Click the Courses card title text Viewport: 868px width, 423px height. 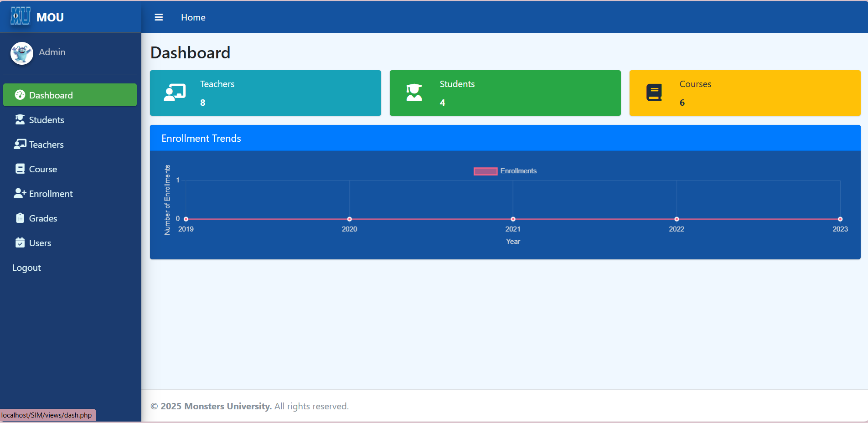click(695, 84)
